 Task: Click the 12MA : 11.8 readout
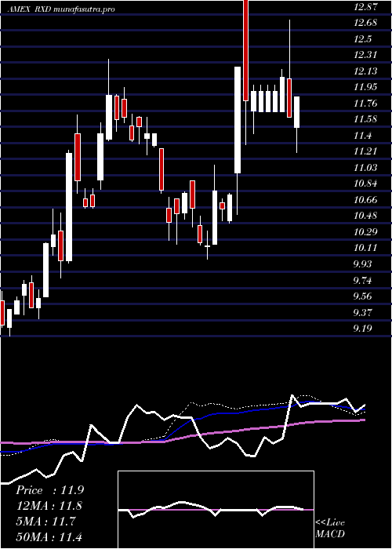[49, 506]
